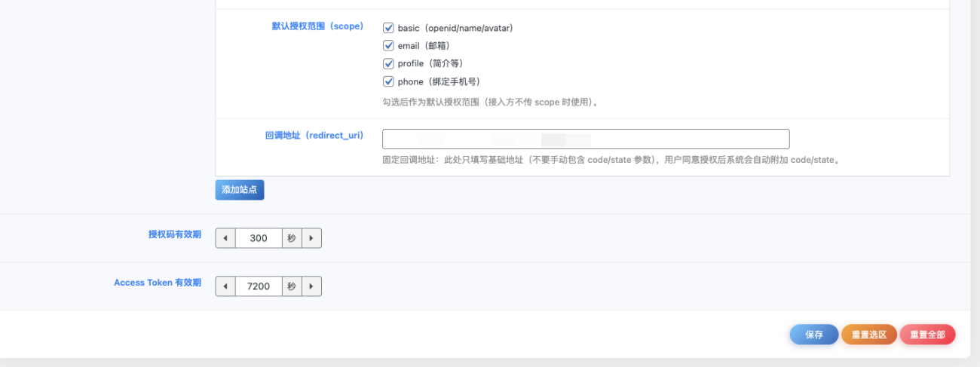980x367 pixels.
Task: Click the orange 重置选区 button
Action: (869, 335)
